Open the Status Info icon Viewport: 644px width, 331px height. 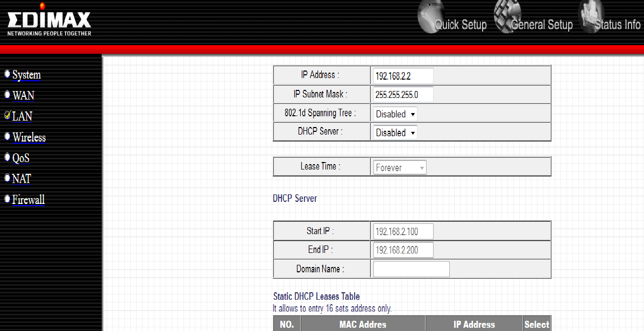coord(591,16)
